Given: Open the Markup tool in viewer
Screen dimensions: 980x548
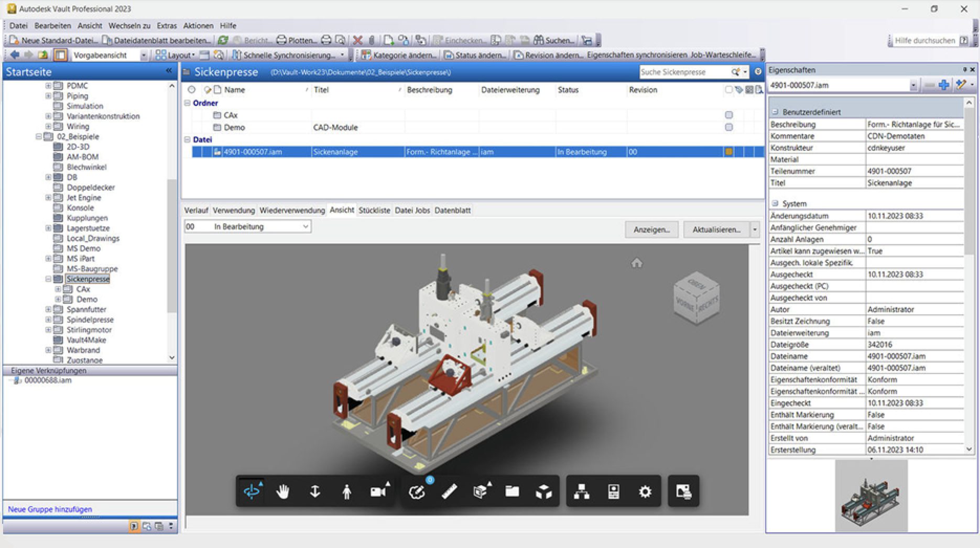Looking at the screenshot, I should [x=417, y=491].
